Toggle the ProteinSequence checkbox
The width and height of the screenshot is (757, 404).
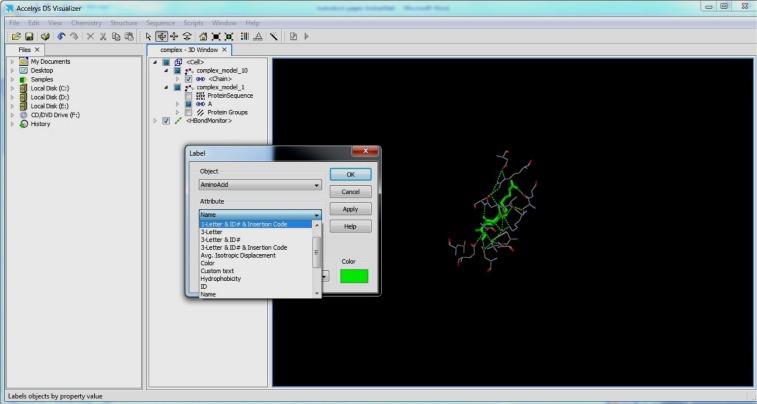(188, 96)
